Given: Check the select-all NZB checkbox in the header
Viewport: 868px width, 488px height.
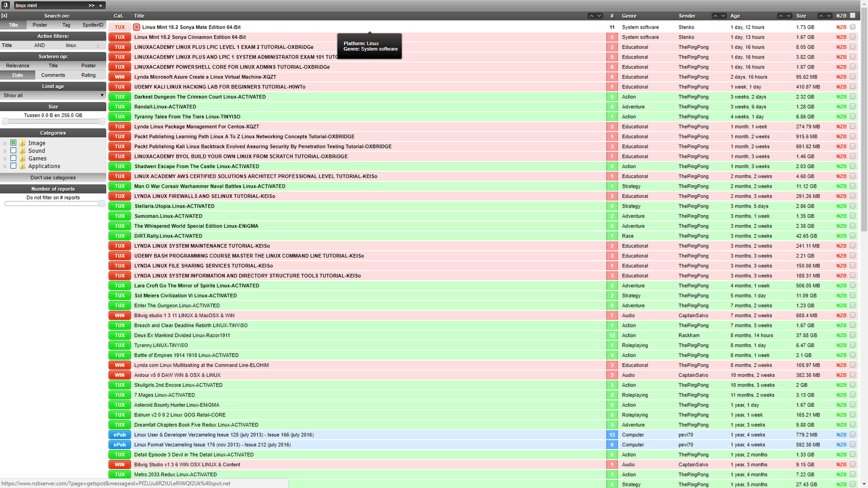Looking at the screenshot, I should pos(854,16).
